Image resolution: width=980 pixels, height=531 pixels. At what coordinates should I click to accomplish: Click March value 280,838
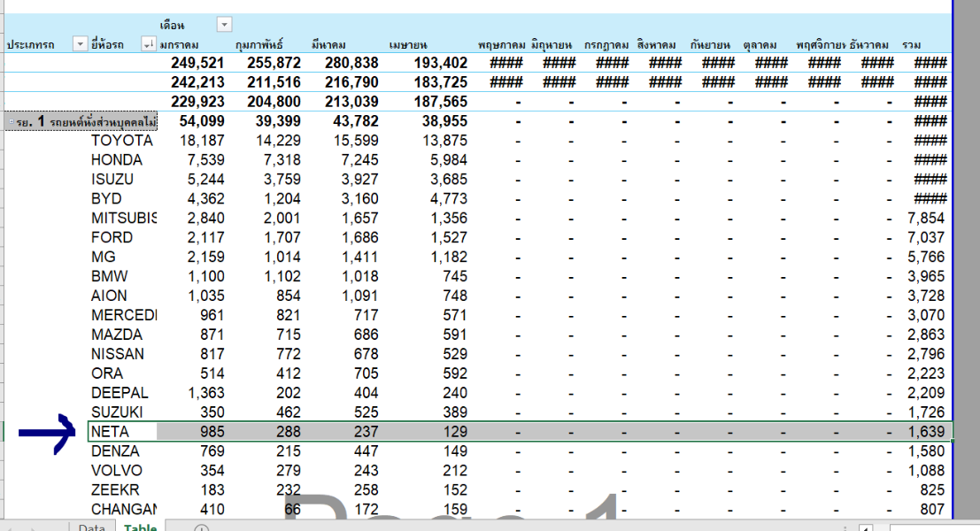pos(351,63)
